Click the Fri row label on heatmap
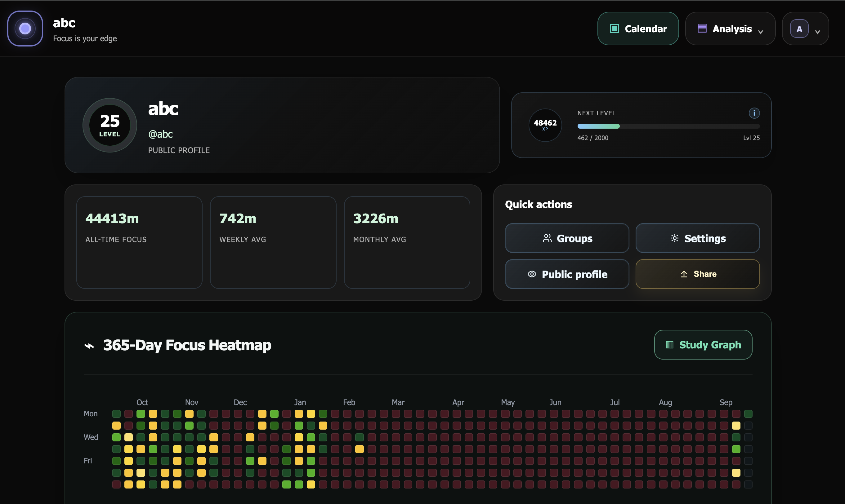 click(88, 461)
